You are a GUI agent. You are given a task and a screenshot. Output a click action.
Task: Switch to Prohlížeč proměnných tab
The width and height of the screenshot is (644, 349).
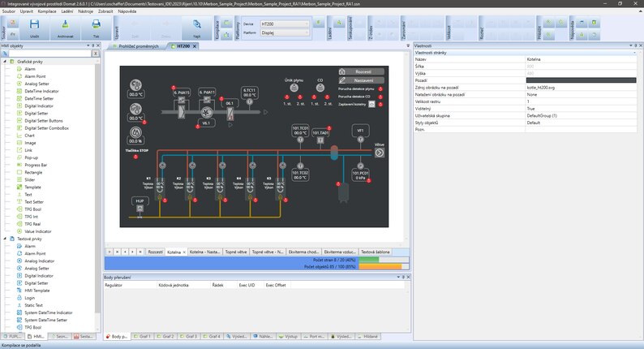point(137,46)
